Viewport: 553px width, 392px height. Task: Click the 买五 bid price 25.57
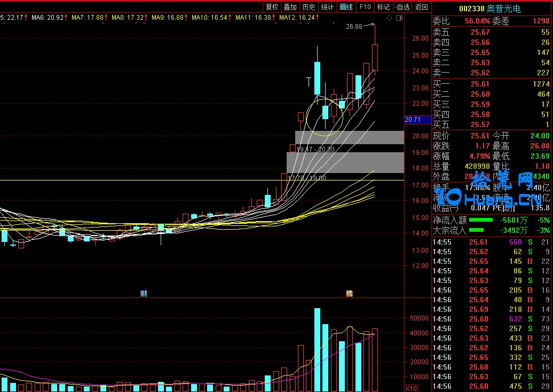[480, 124]
